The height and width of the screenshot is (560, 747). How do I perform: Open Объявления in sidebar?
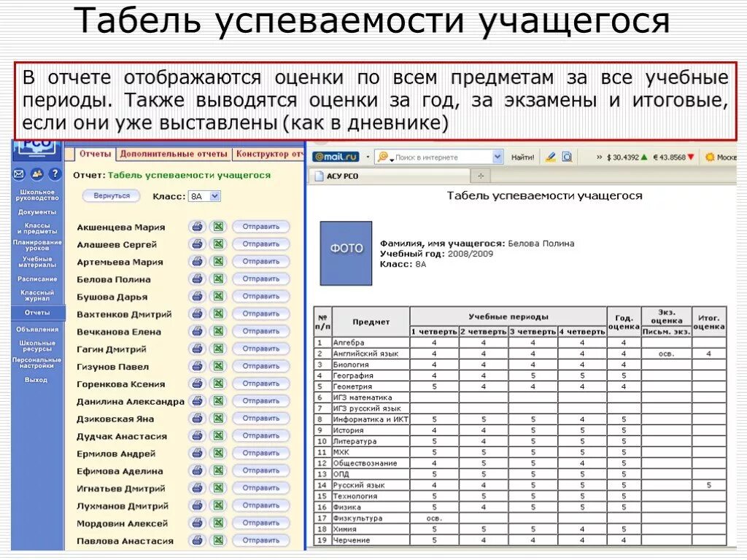point(36,330)
